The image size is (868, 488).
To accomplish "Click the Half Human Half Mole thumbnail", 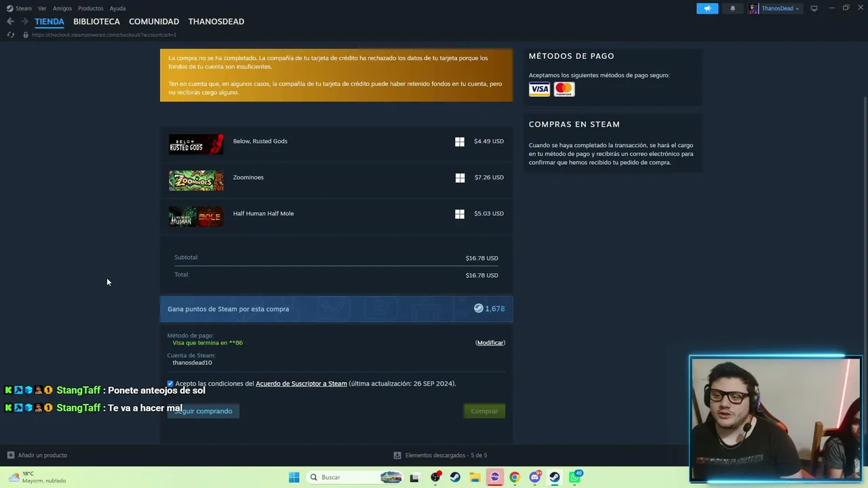I will (196, 216).
